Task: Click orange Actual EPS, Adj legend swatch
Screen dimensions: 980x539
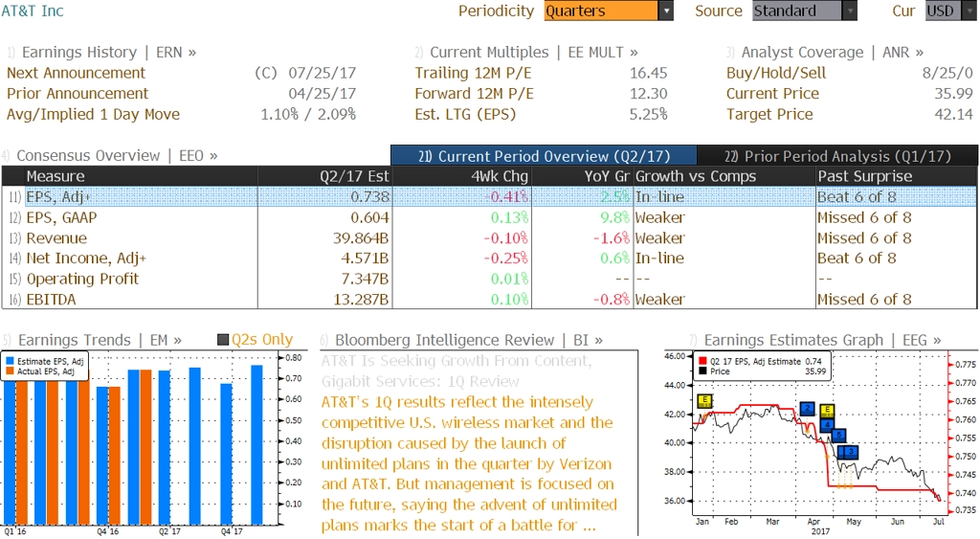Action: pos(10,371)
